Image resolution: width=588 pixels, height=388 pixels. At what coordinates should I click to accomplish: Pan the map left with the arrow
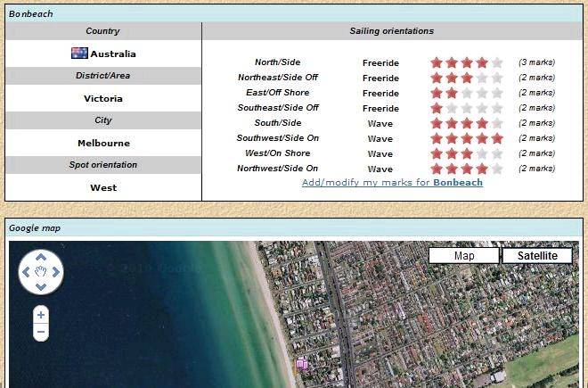pyautogui.click(x=26, y=272)
